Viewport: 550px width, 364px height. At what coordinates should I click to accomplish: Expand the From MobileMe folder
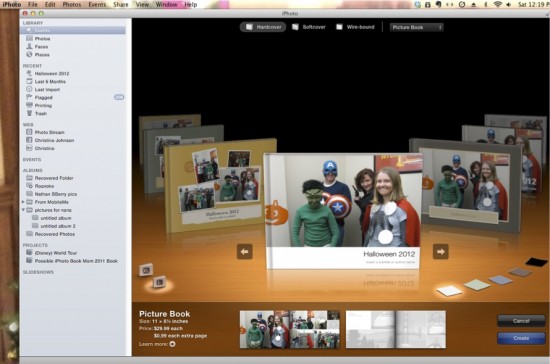pos(23,202)
